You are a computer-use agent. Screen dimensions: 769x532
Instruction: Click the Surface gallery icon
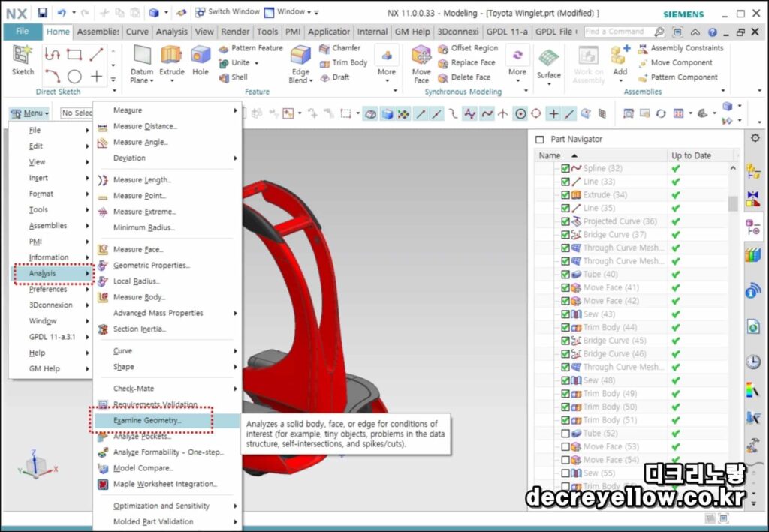click(548, 59)
